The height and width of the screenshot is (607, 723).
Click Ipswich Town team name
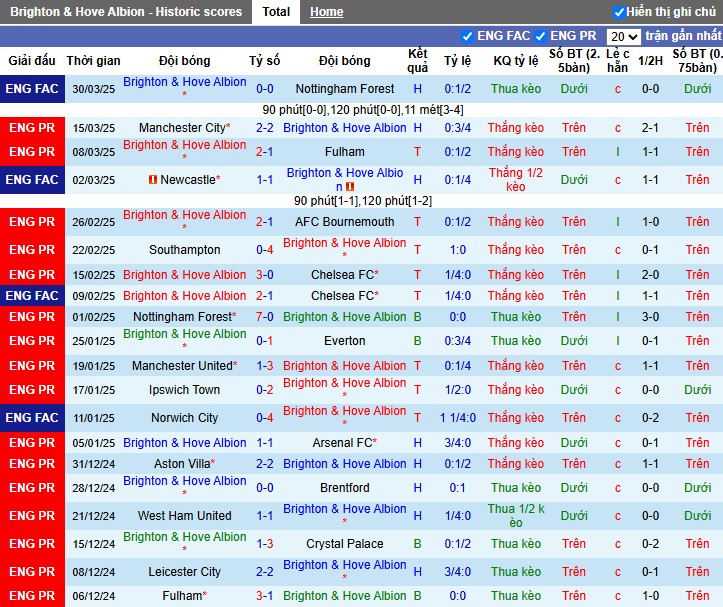pyautogui.click(x=184, y=390)
